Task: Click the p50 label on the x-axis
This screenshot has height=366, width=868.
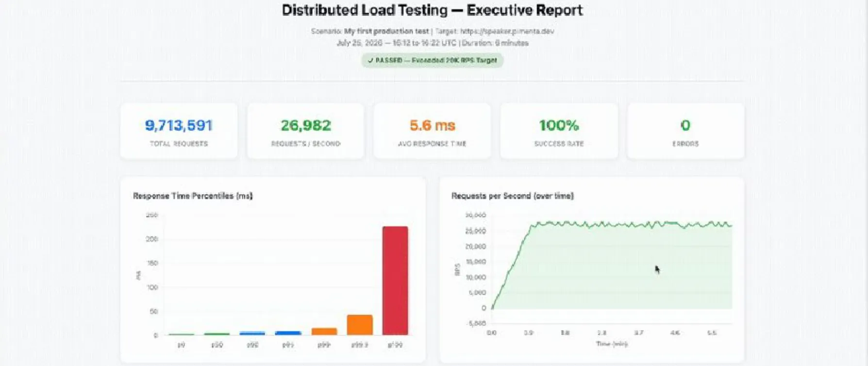Action: [x=217, y=345]
